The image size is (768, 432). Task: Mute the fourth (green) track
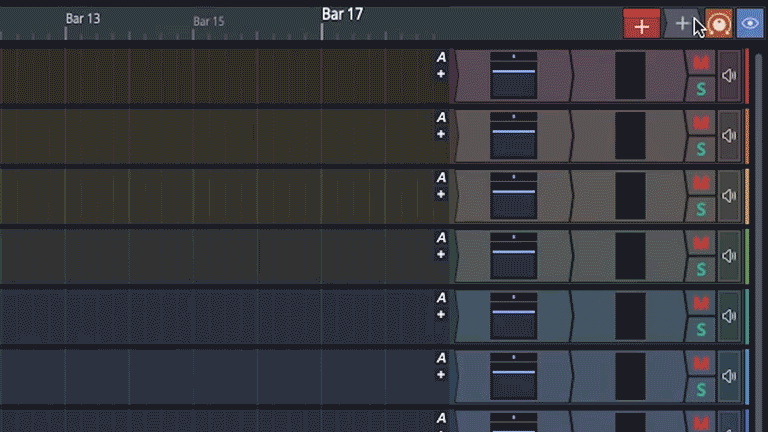coord(701,243)
